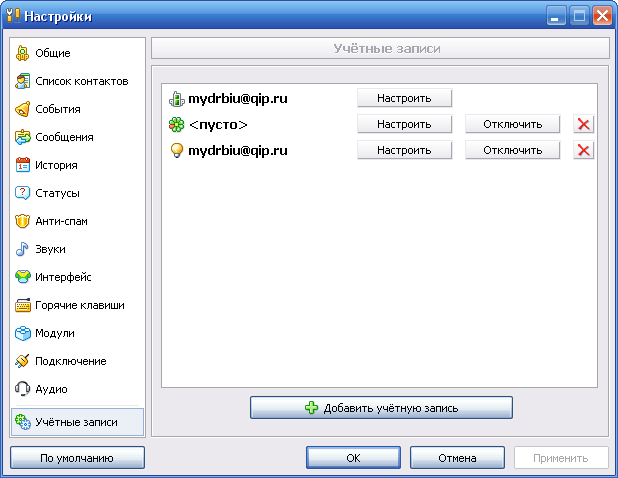Click Настроить for the <пусто> account
The image size is (618, 478).
pos(404,124)
